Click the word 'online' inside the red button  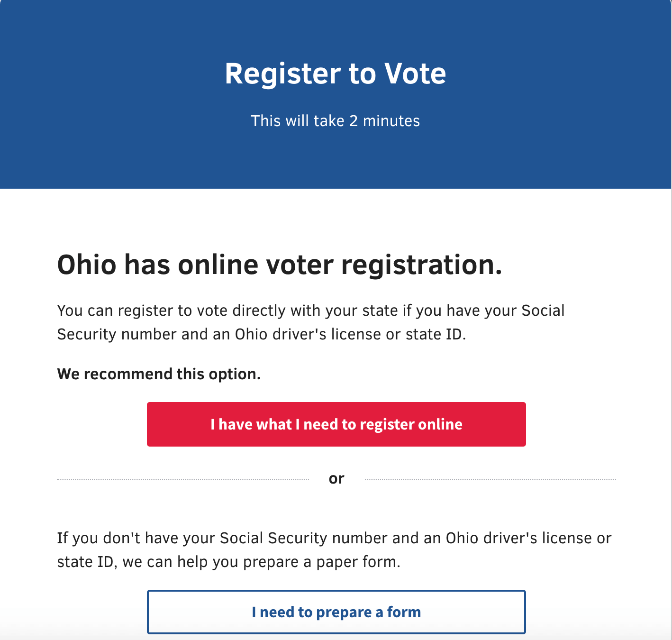pos(440,424)
